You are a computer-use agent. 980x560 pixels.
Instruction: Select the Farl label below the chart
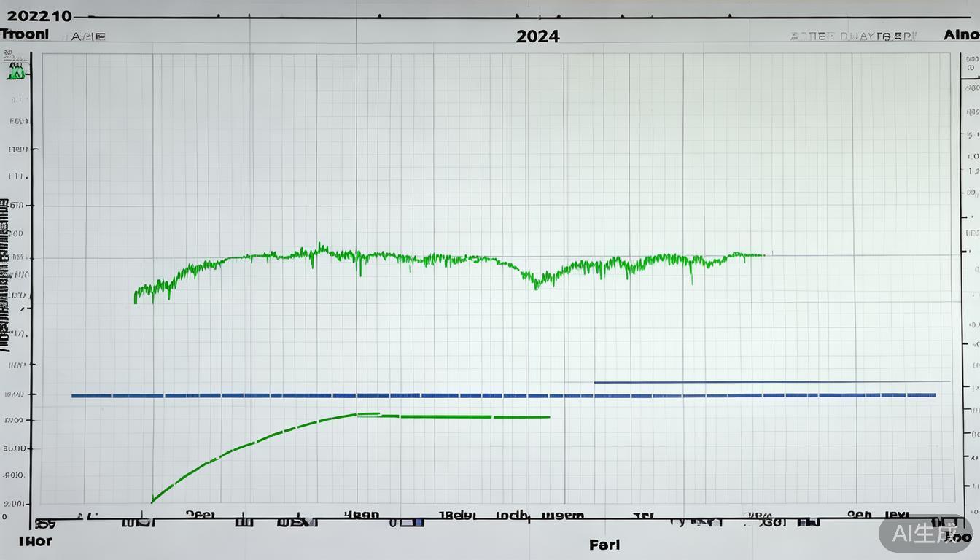(x=604, y=544)
